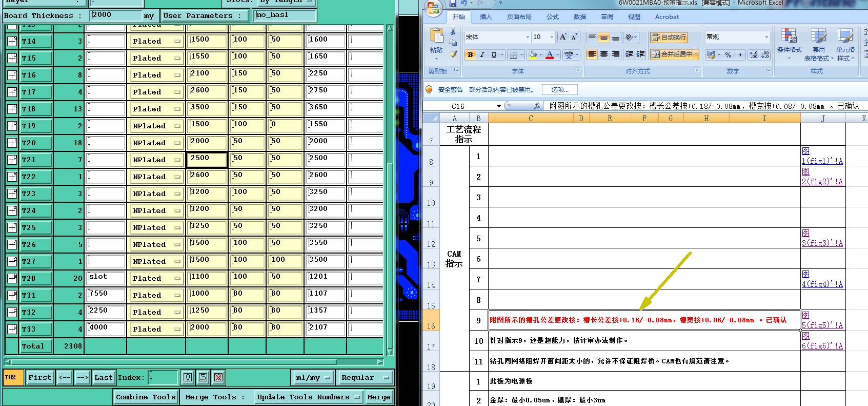Toggle Italic formatting in Excel ribbon
Screen dimensions: 868x406
482,54
